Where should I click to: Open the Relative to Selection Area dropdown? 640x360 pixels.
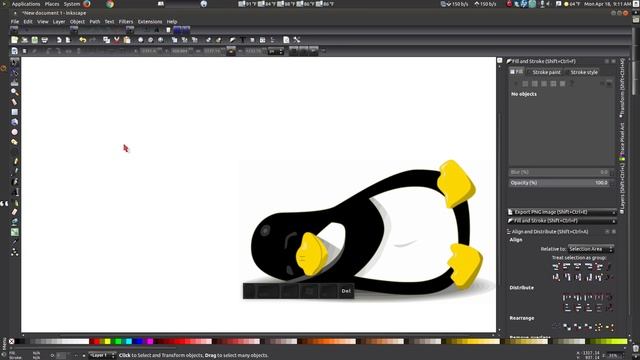click(x=591, y=249)
